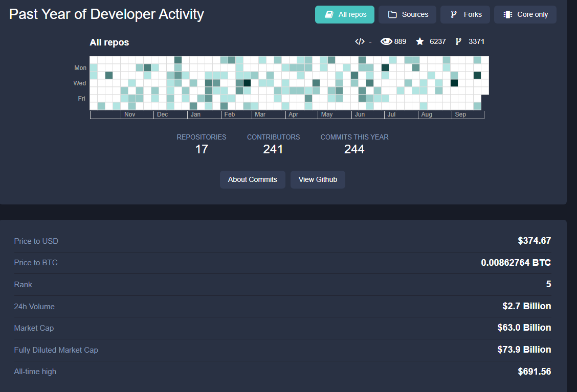Click the chip icon on Core only
This screenshot has width=577, height=392.
[508, 14]
